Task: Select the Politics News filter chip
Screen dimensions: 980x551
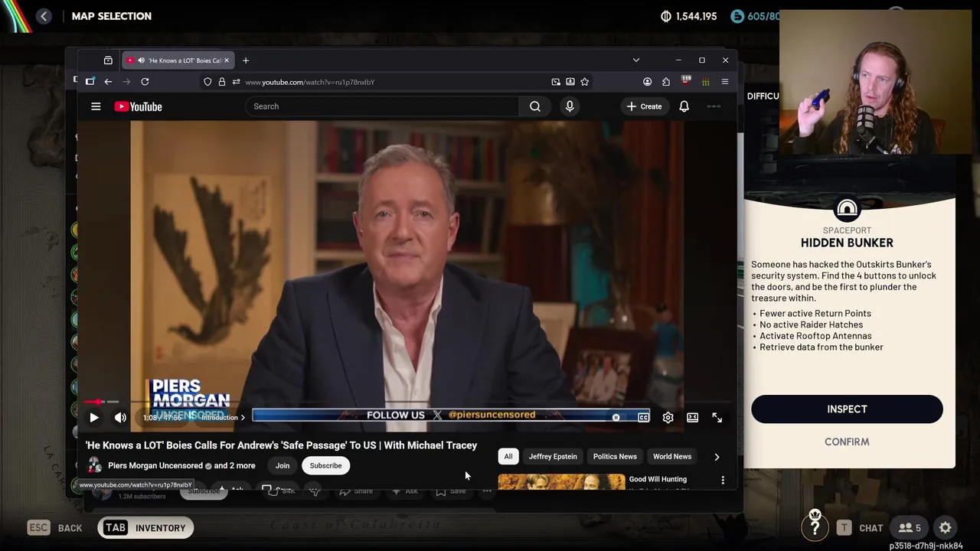Action: (x=615, y=457)
